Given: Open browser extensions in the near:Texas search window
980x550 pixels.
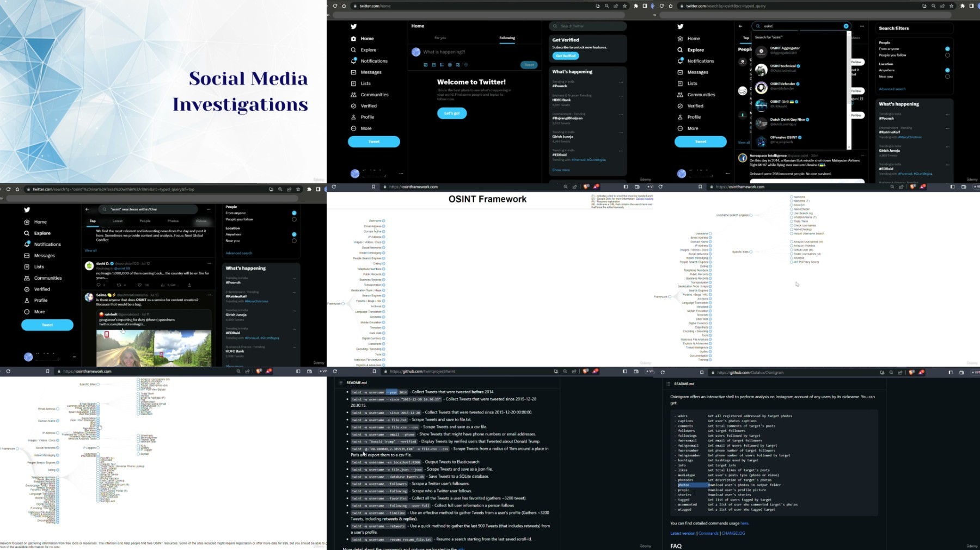Looking at the screenshot, I should pyautogui.click(x=309, y=189).
